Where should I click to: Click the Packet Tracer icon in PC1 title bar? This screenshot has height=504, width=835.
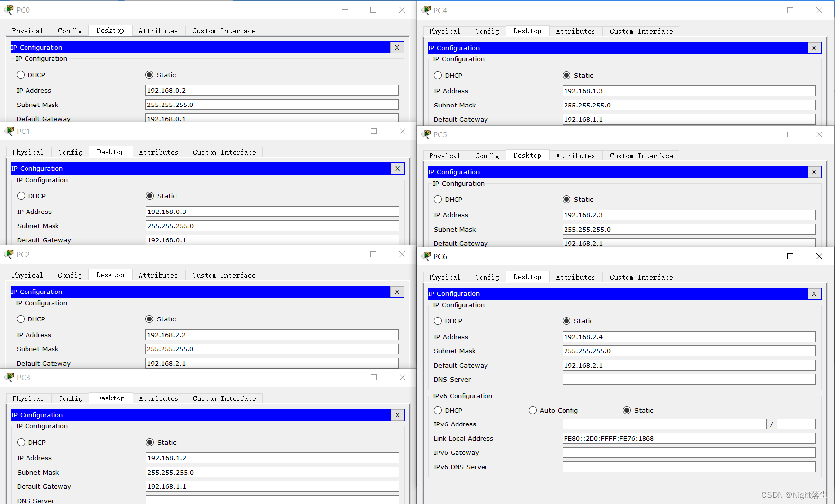(9, 131)
